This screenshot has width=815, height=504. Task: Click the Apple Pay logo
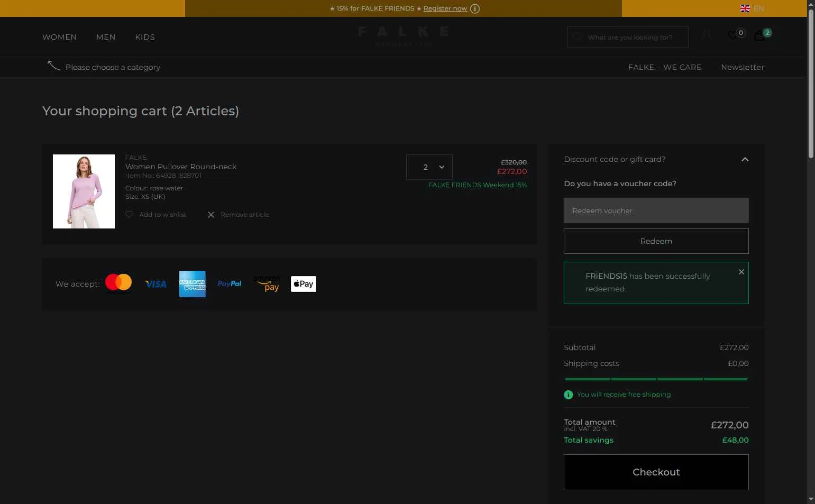click(x=304, y=284)
